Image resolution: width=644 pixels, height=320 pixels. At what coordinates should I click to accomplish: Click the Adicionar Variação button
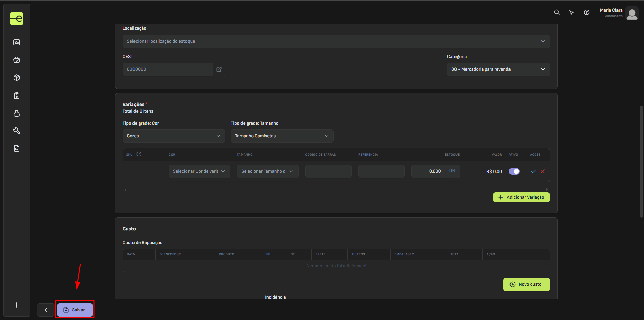click(521, 197)
